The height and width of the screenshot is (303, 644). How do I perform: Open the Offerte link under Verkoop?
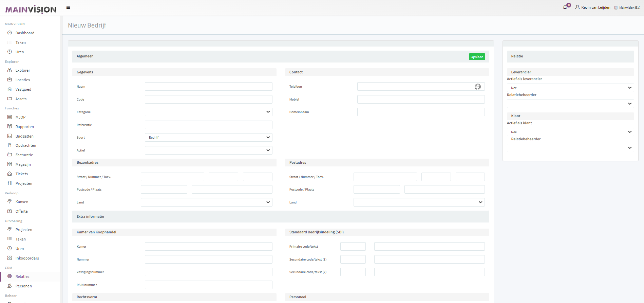pos(22,211)
